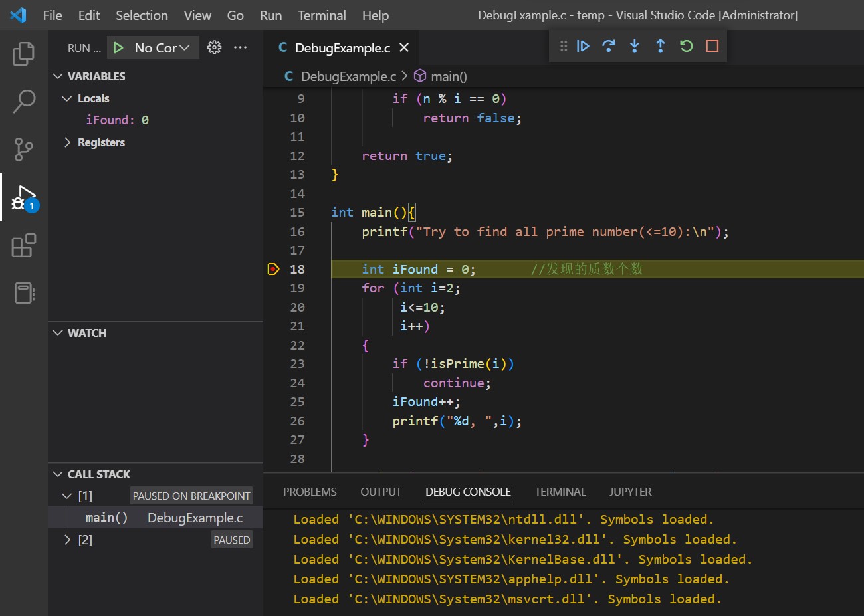Viewport: 864px width, 616px height.
Task: Expand the Registers variables group
Action: click(67, 142)
